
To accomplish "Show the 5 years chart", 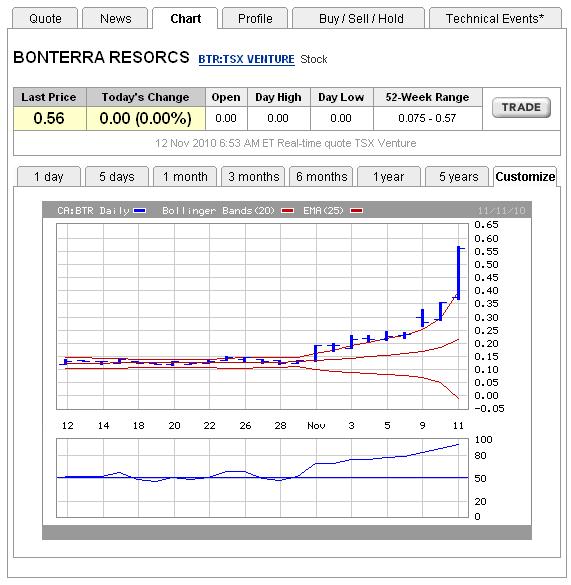I will click(x=457, y=176).
